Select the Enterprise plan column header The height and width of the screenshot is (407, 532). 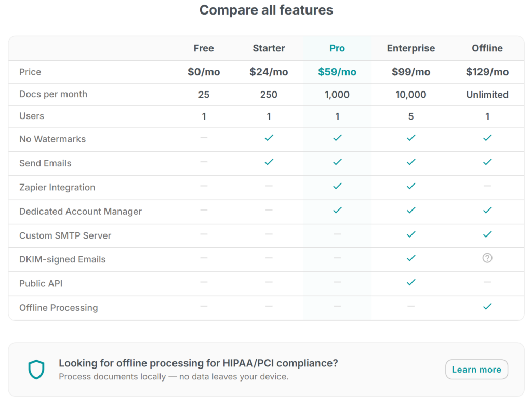pos(411,48)
